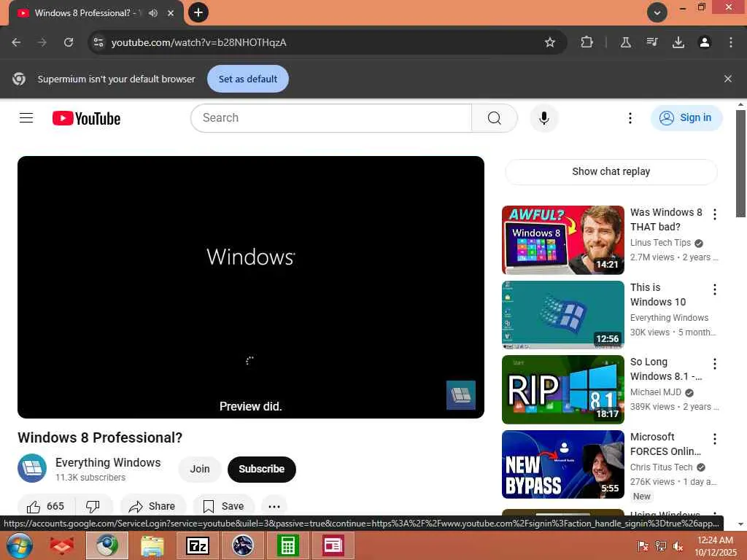The height and width of the screenshot is (560, 747).
Task: Show chat replay
Action: click(x=611, y=171)
